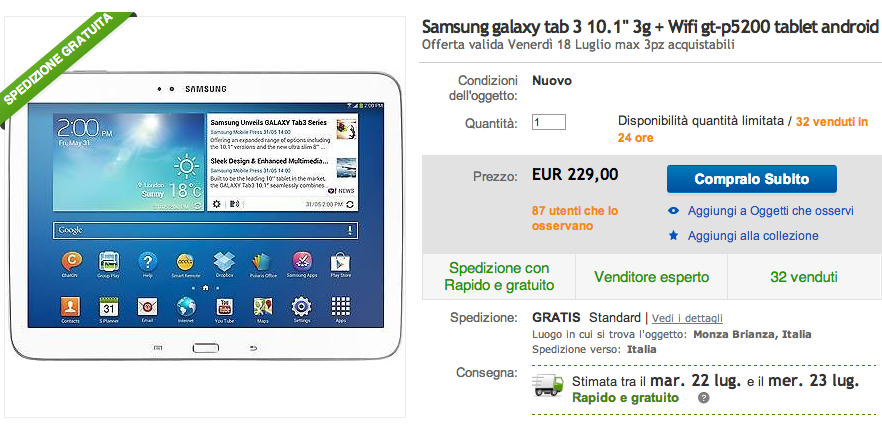Select Spedizione con Rapido e gratuito tab

pyautogui.click(x=499, y=277)
